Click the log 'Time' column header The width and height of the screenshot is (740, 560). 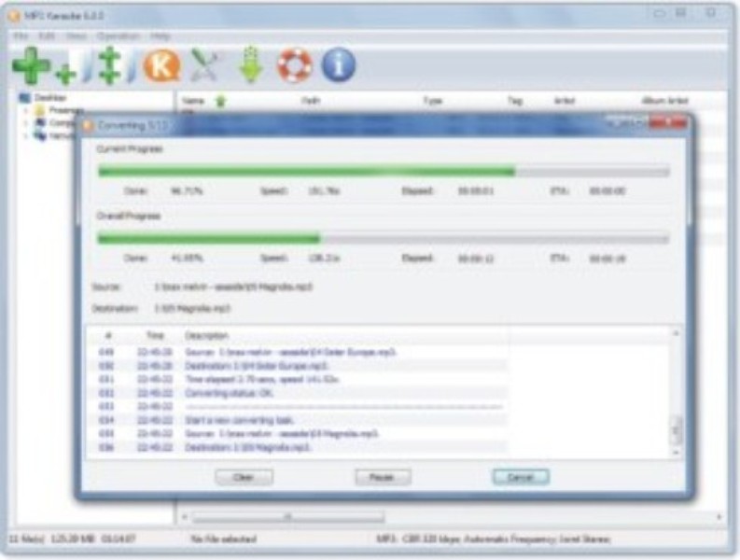(155, 336)
